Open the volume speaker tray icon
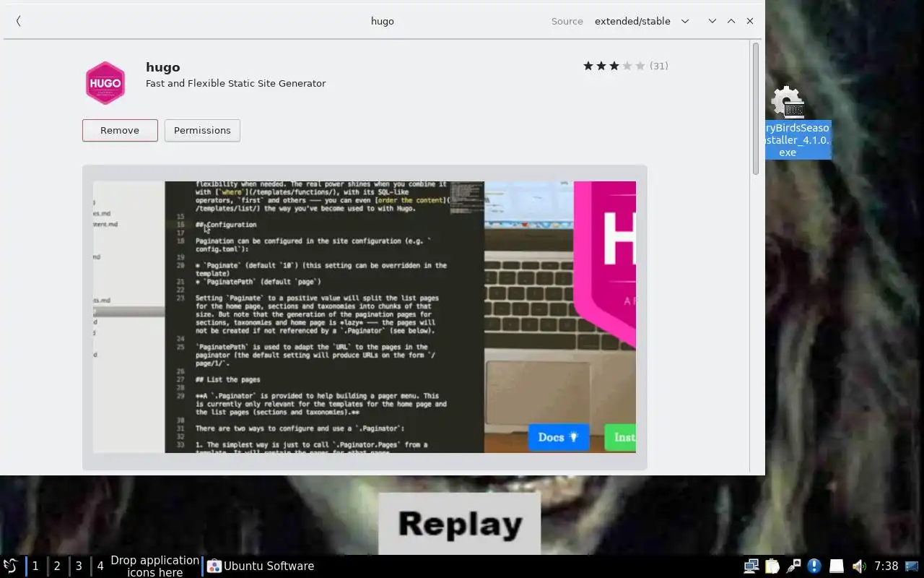 [858, 566]
